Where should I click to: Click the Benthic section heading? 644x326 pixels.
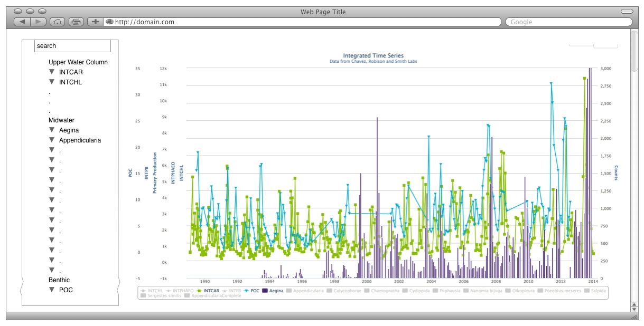point(59,280)
